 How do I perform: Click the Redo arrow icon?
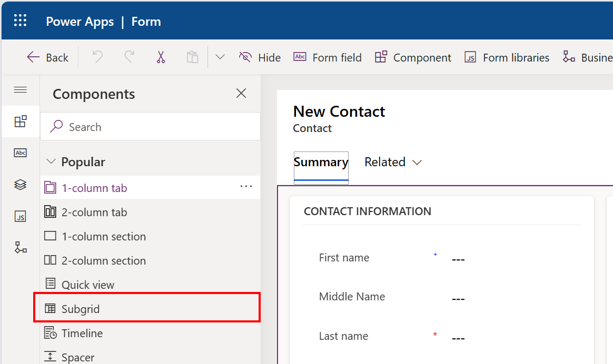[x=129, y=57]
